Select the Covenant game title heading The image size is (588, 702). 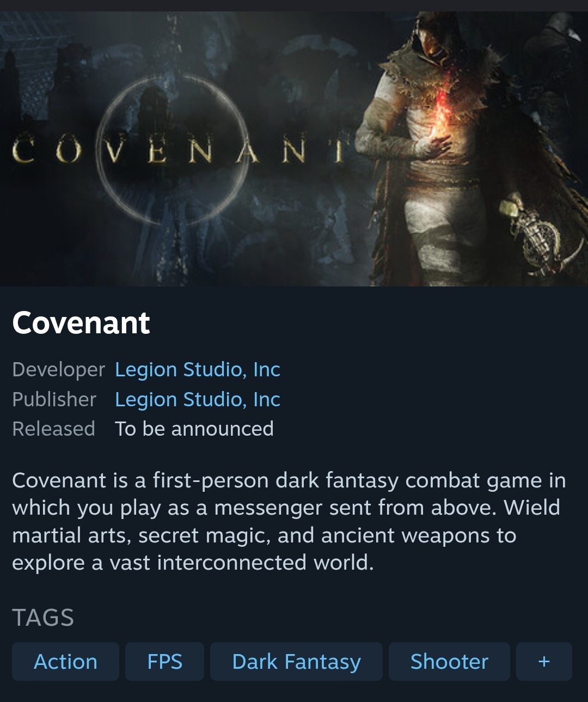81,323
